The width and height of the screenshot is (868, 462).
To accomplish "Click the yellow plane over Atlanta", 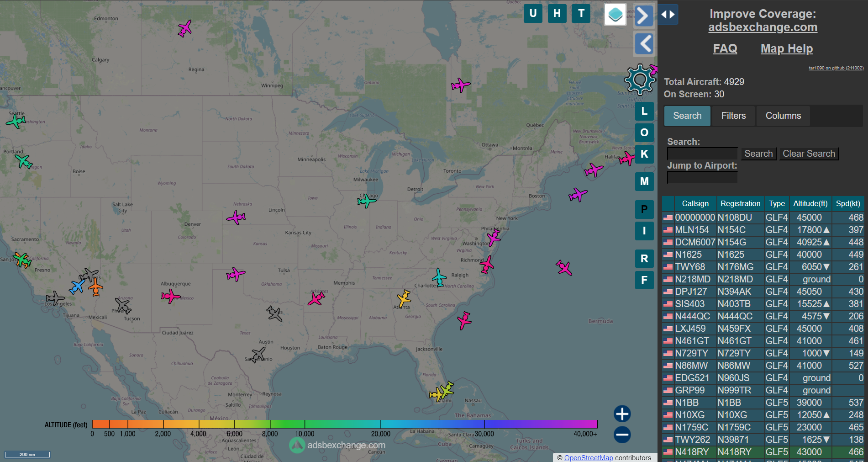I will click(x=404, y=299).
